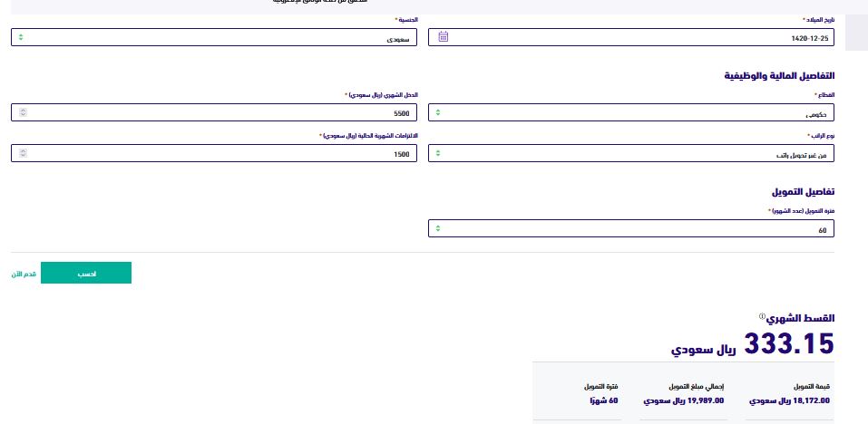Click the info icon beside القسط الشهري
This screenshot has height=424, width=868.
point(762,316)
